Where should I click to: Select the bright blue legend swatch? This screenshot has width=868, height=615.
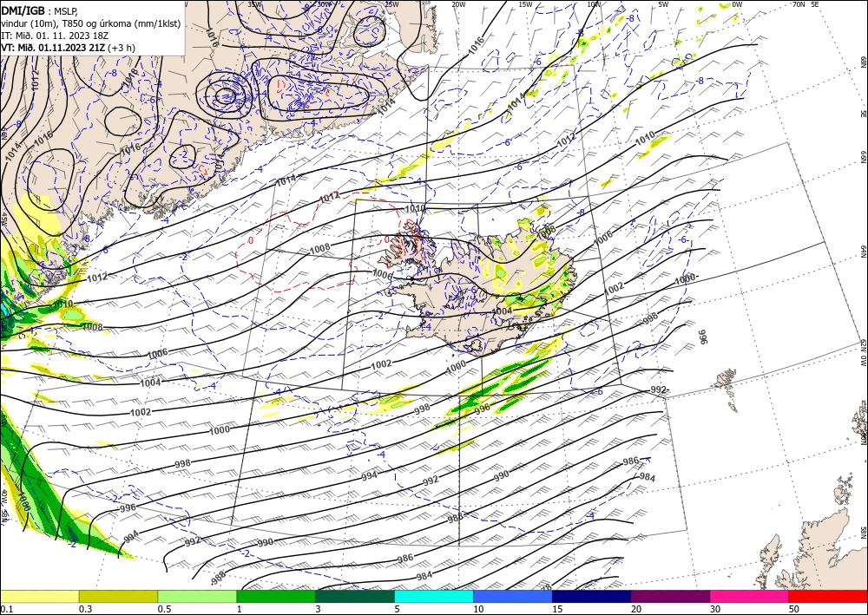click(x=513, y=596)
